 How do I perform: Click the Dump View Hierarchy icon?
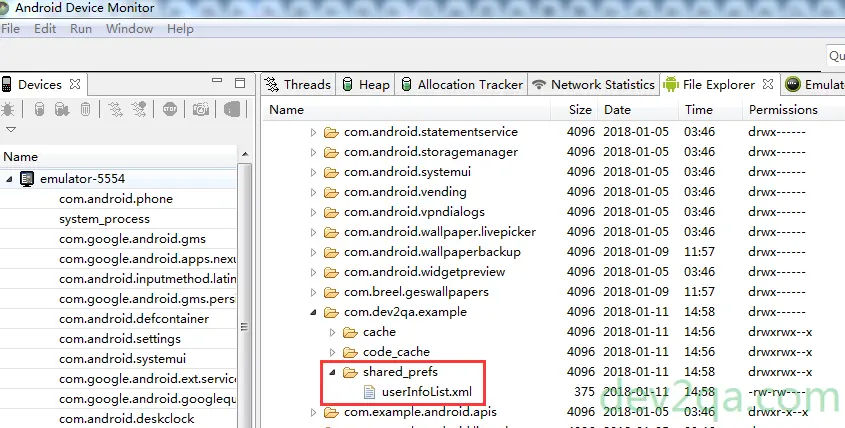(x=232, y=109)
